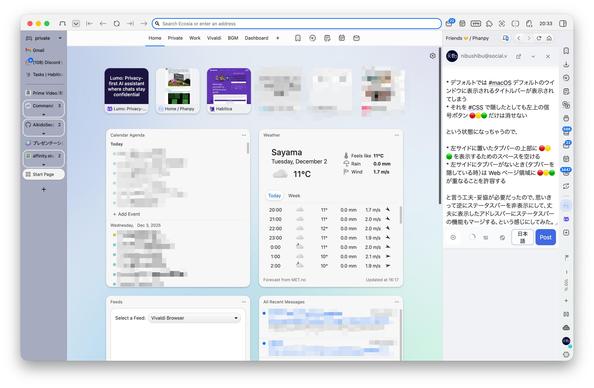Pop out the compose window

(x=518, y=56)
